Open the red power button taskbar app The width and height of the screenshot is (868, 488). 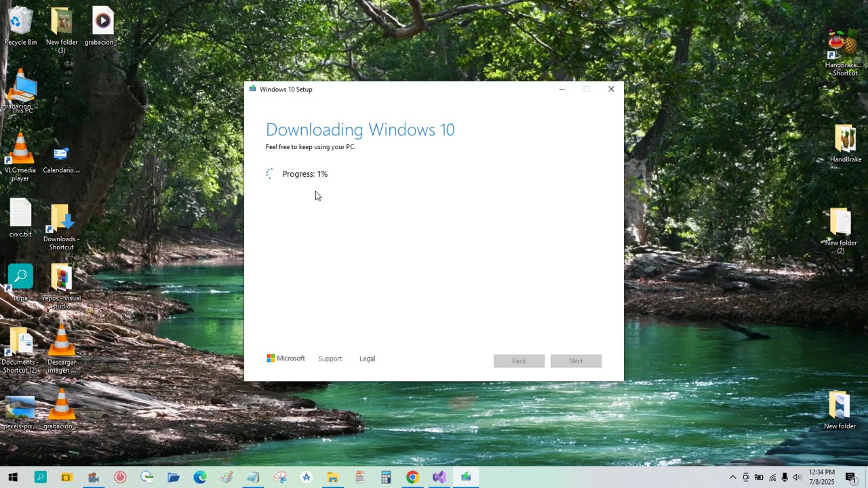(120, 477)
